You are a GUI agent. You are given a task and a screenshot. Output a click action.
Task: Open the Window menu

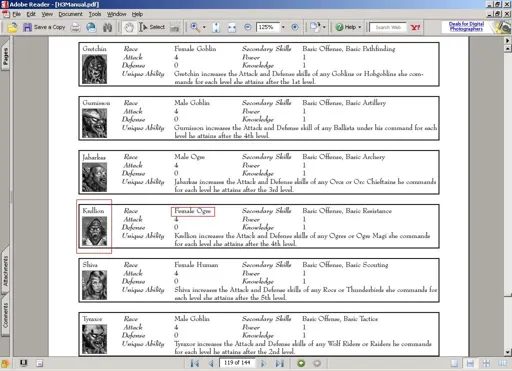click(x=116, y=14)
